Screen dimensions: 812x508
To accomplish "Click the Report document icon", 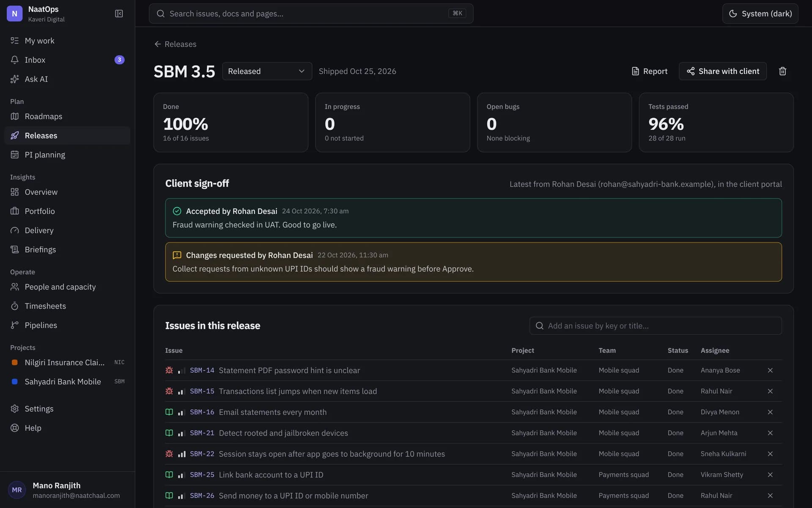I will [x=635, y=71].
